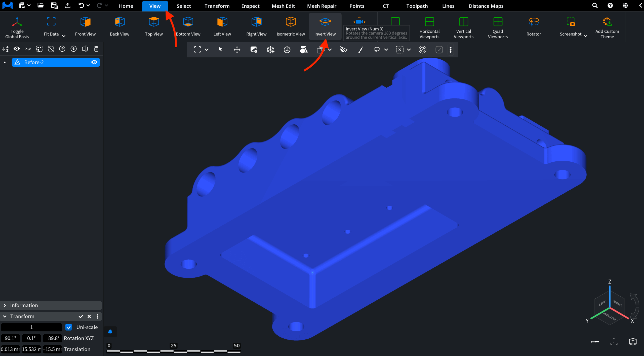
Task: Click the open folder icon
Action: coord(41,5)
